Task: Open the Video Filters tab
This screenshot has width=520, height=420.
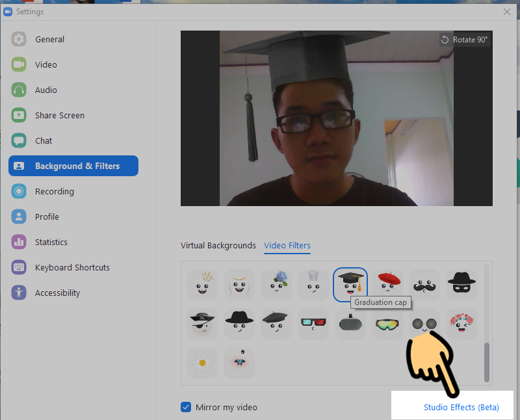Action: [287, 245]
